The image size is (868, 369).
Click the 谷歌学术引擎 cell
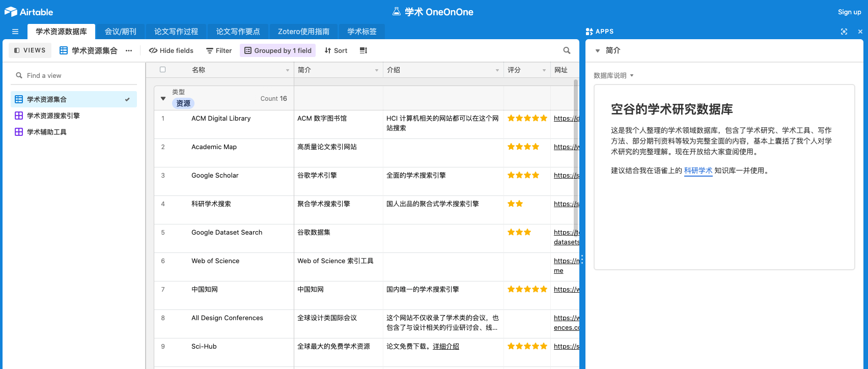[x=339, y=182]
